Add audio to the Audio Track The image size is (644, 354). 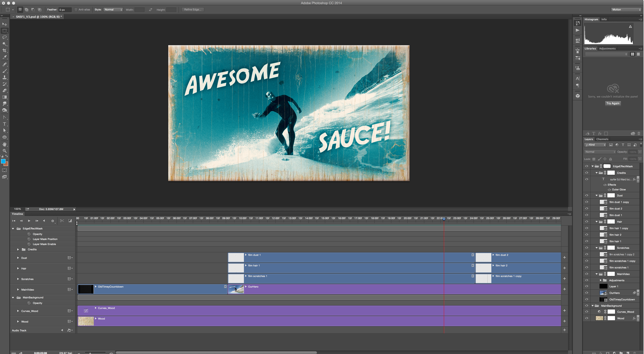click(x=565, y=330)
